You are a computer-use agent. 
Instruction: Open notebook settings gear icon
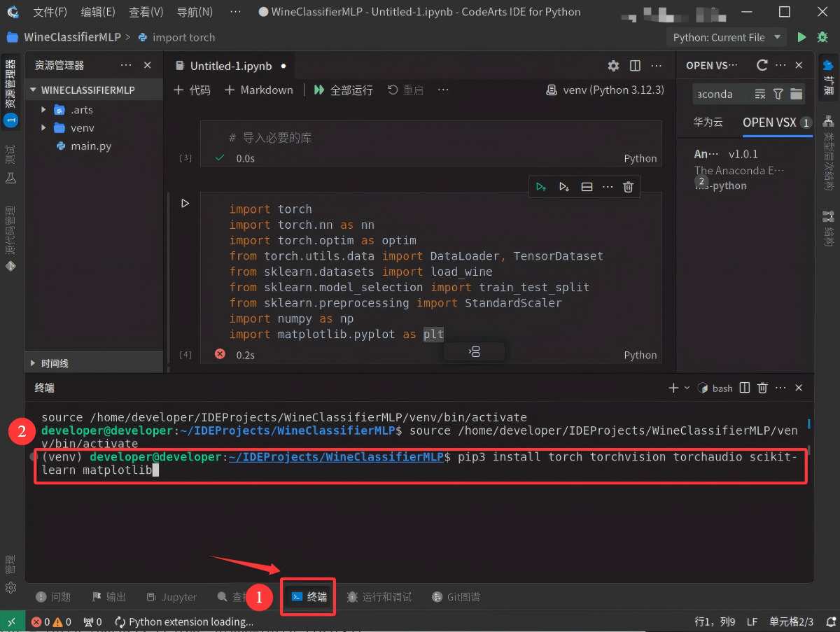pyautogui.click(x=613, y=66)
